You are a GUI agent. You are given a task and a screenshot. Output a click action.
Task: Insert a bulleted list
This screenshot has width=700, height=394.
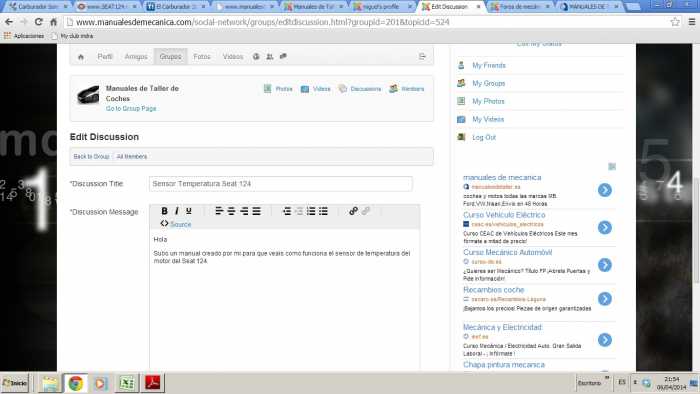pyautogui.click(x=323, y=211)
